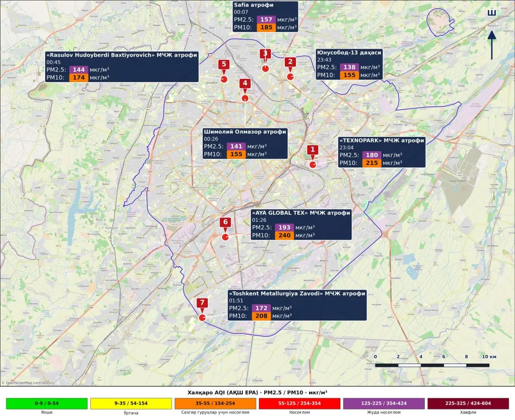515x420 pixels.
Task: Select the purple 125-225 / 354-424 legend swatch
Action: 384,403
